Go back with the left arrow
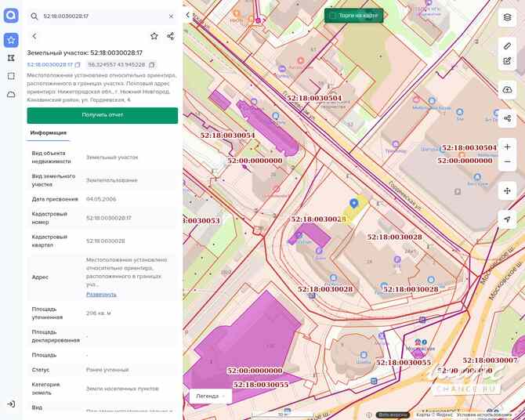This screenshot has height=420, width=525. (x=34, y=36)
